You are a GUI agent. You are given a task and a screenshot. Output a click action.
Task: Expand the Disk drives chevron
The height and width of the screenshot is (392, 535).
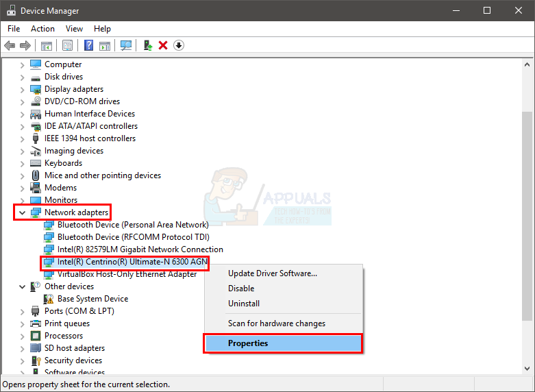coord(22,77)
